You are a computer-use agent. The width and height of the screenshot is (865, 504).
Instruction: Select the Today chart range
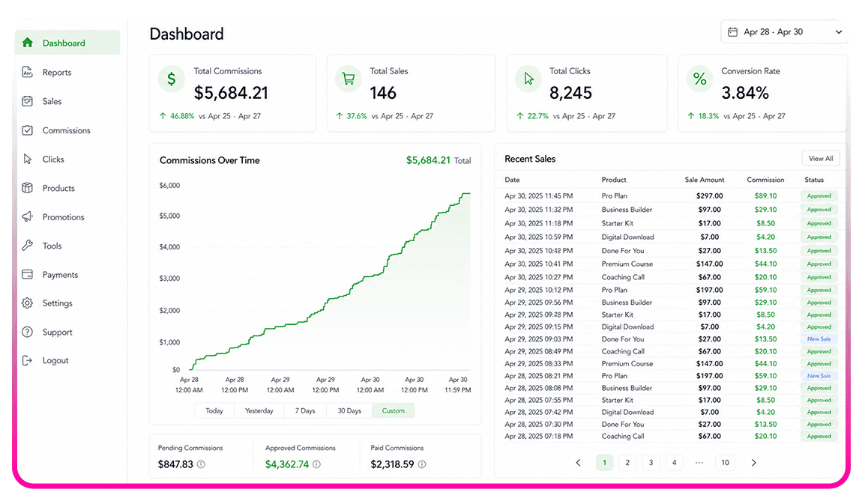(214, 411)
